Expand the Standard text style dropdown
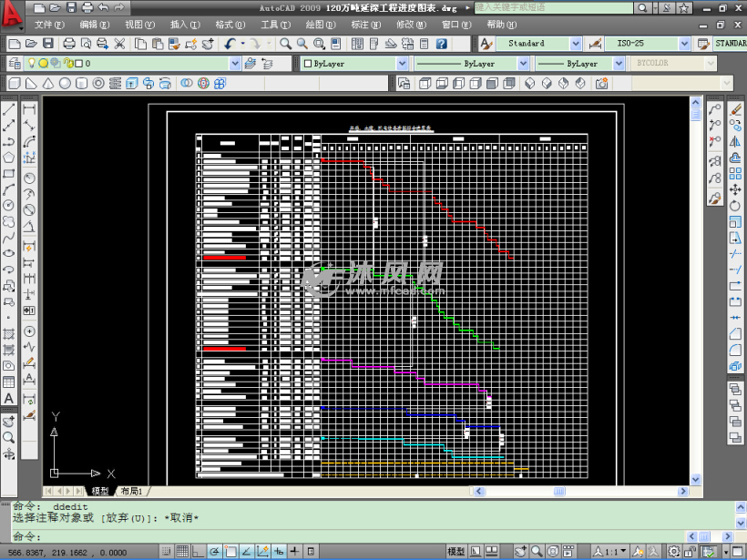The height and width of the screenshot is (560, 747). (575, 43)
